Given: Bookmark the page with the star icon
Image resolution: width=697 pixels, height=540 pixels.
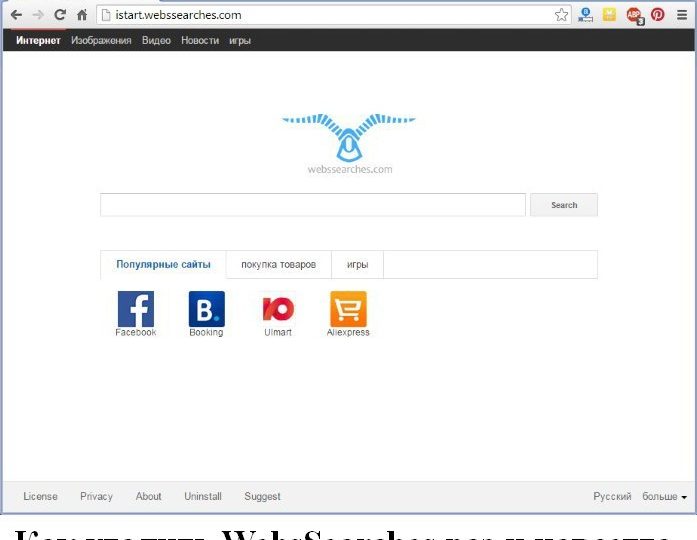Looking at the screenshot, I should tap(561, 15).
